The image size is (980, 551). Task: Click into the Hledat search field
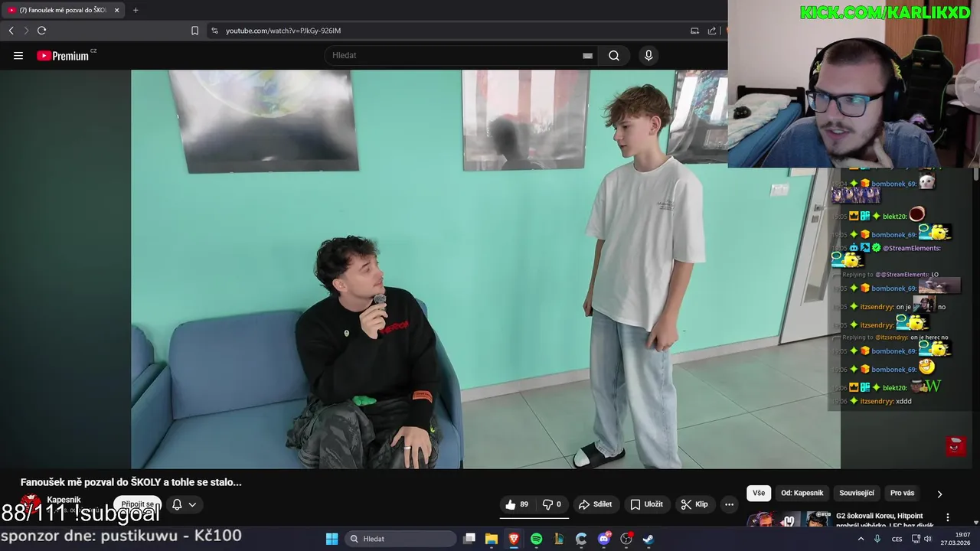456,55
